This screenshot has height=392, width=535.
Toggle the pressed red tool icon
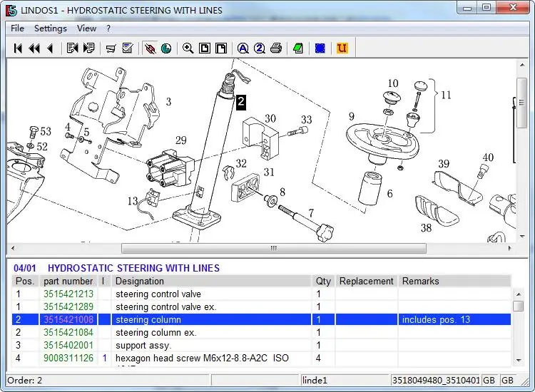tap(150, 48)
